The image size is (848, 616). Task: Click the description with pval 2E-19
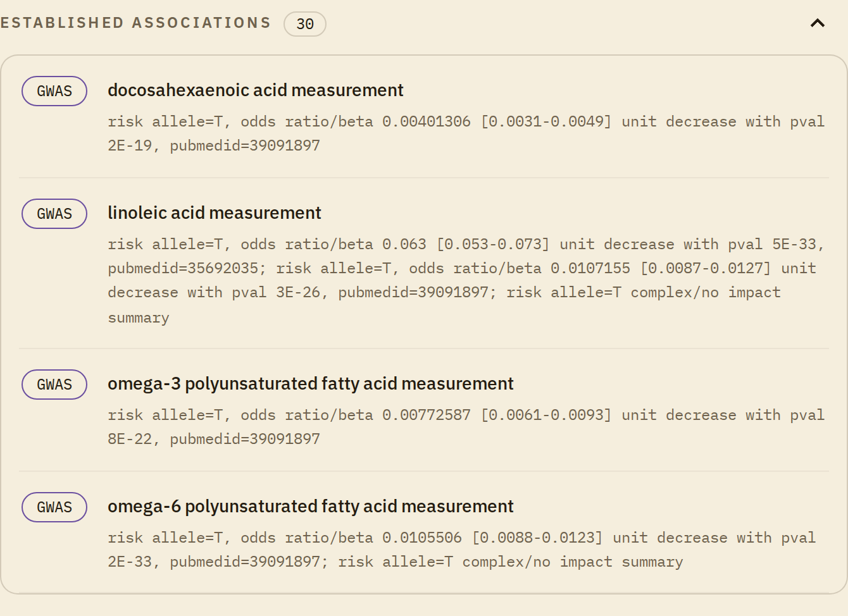click(466, 133)
